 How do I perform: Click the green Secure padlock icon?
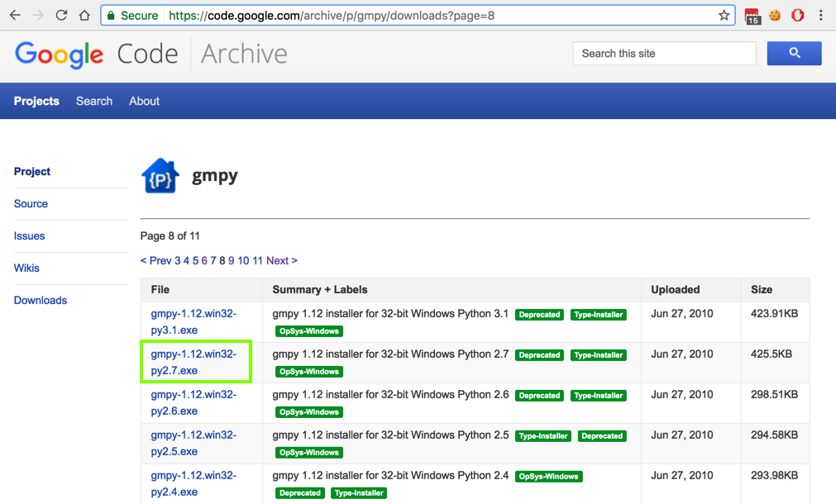[111, 16]
